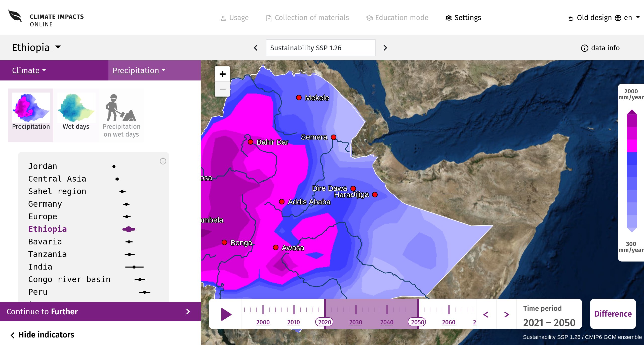Click Continue to Further bar

tap(100, 312)
